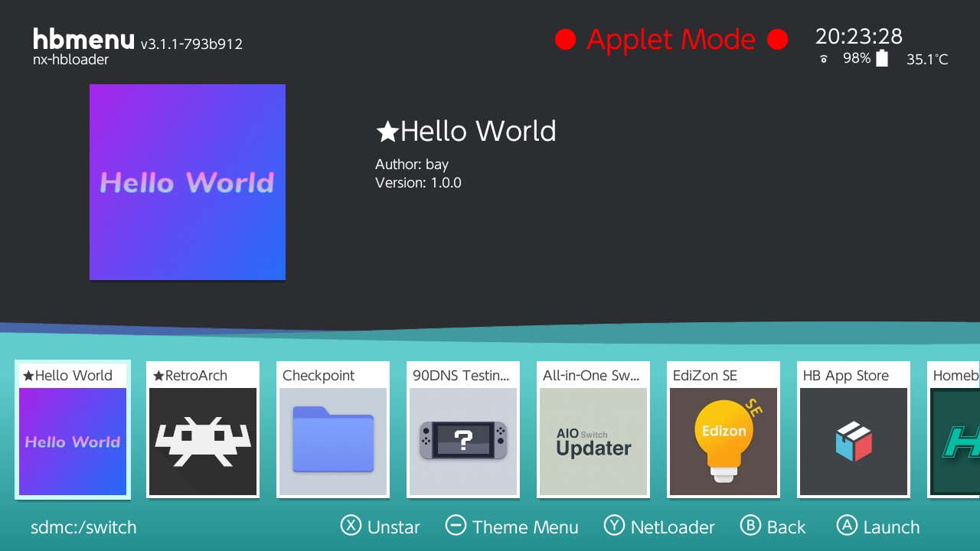980x551 pixels.
Task: Open the HB App Store box icon
Action: [x=854, y=442]
